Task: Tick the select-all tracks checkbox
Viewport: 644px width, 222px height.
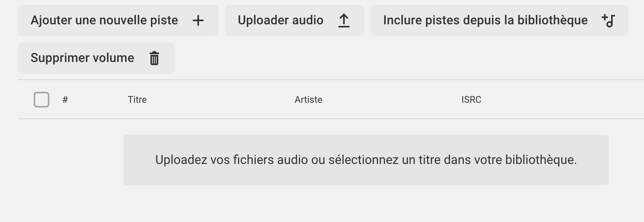Action: (42, 100)
